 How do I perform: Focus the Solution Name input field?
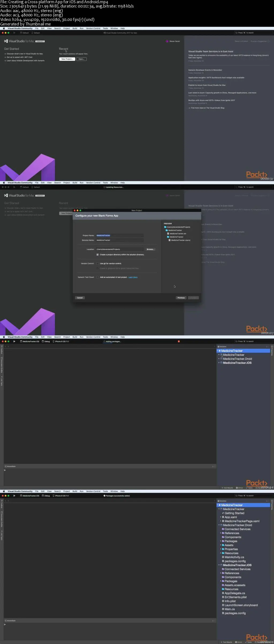tap(120, 240)
